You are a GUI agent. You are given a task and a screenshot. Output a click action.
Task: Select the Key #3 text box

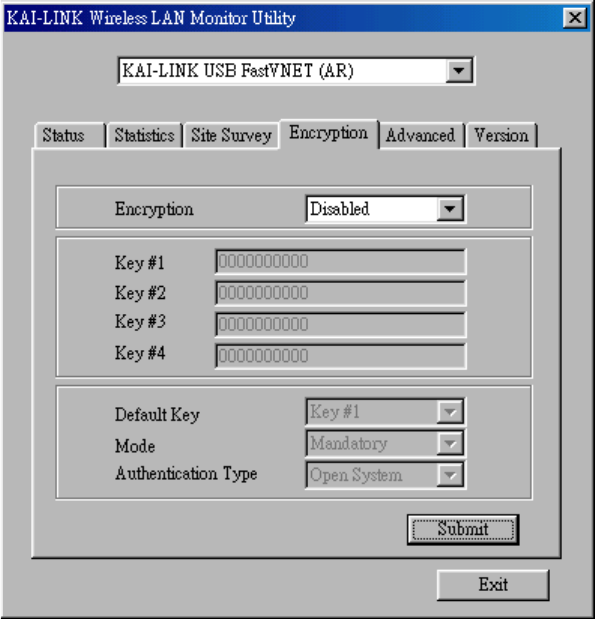coord(340,325)
